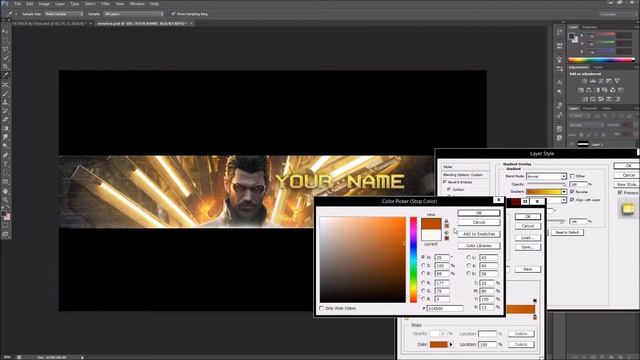Click the Load button in Gradient Editor
The height and width of the screenshot is (360, 640).
pos(527,238)
